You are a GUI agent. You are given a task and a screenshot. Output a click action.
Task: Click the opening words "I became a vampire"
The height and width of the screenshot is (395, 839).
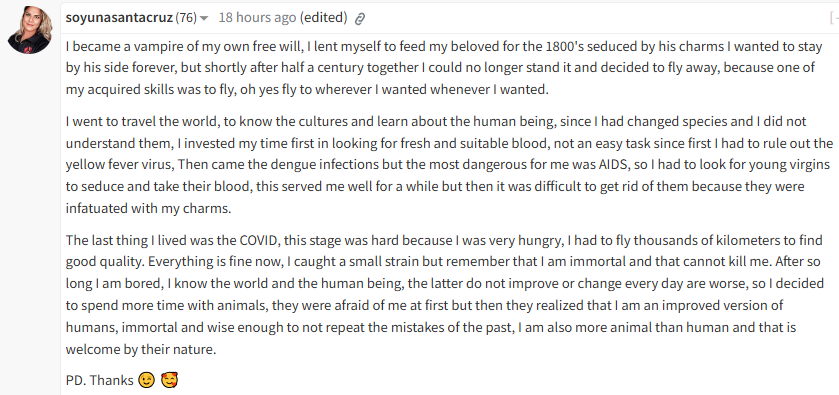[x=113, y=47]
